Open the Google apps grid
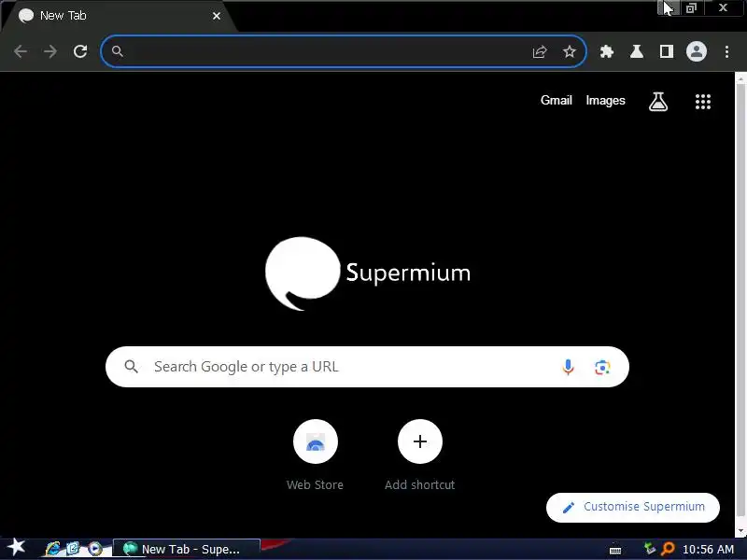 703,102
